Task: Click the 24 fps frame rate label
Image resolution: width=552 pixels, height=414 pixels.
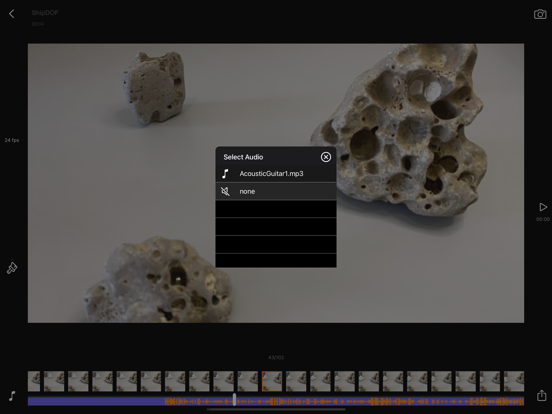Action: [12, 140]
